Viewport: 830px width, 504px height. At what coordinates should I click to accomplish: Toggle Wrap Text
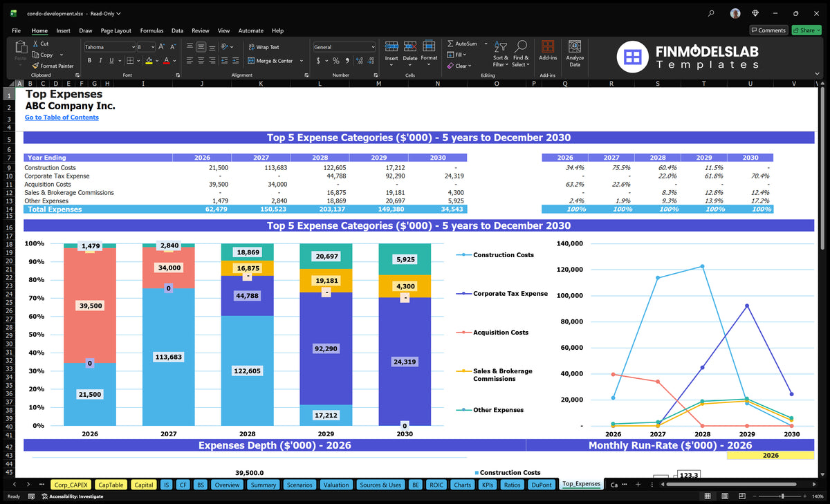pos(264,47)
